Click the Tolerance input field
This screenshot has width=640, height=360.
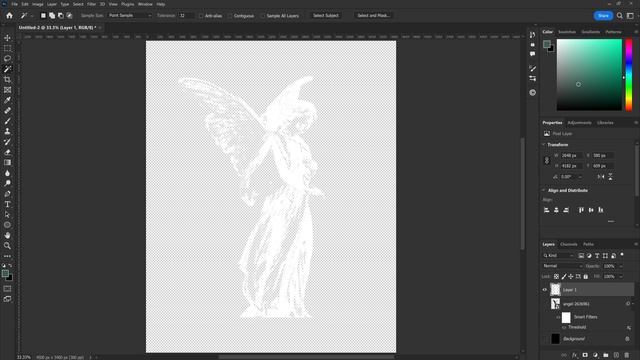point(186,16)
